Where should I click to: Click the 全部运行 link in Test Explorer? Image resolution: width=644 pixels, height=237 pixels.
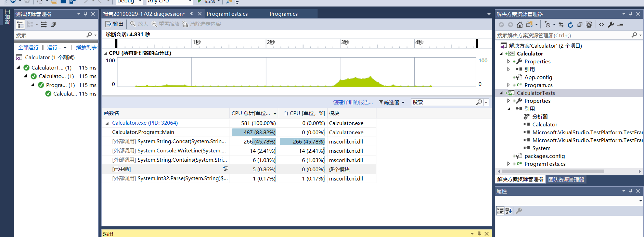tap(28, 48)
